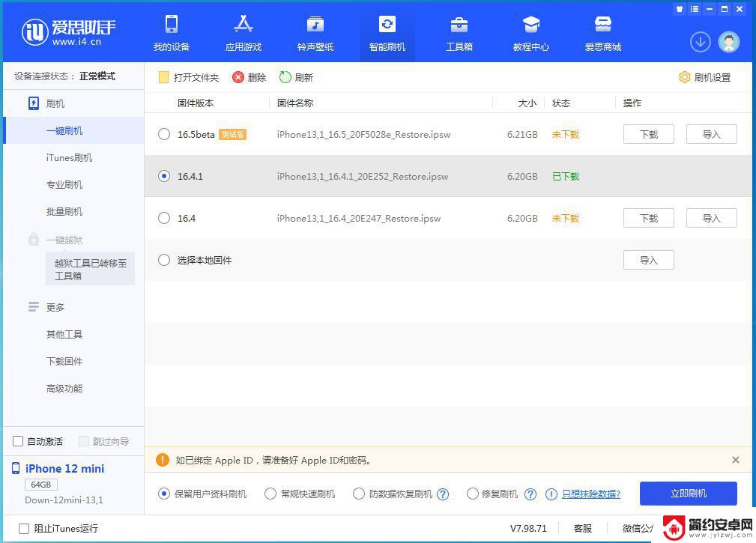The height and width of the screenshot is (543, 756).
Task: Open the 只想抹除数据? link
Action: [591, 494]
